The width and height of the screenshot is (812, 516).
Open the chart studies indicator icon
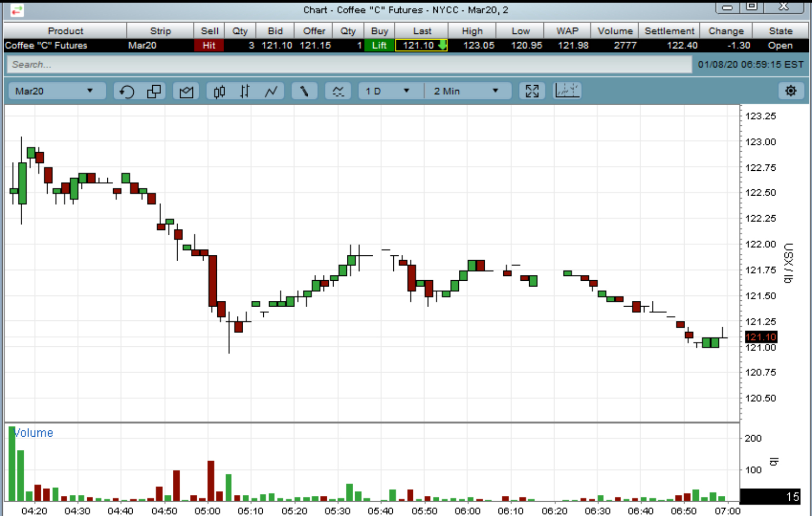[338, 91]
